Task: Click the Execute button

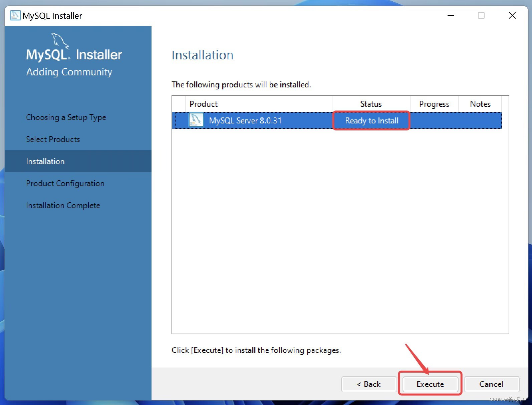Action: [x=430, y=384]
